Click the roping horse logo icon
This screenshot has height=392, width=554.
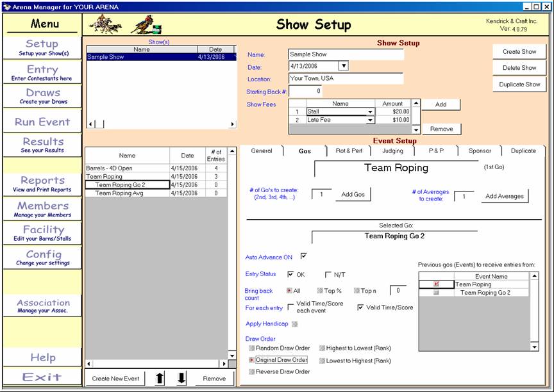pos(105,24)
